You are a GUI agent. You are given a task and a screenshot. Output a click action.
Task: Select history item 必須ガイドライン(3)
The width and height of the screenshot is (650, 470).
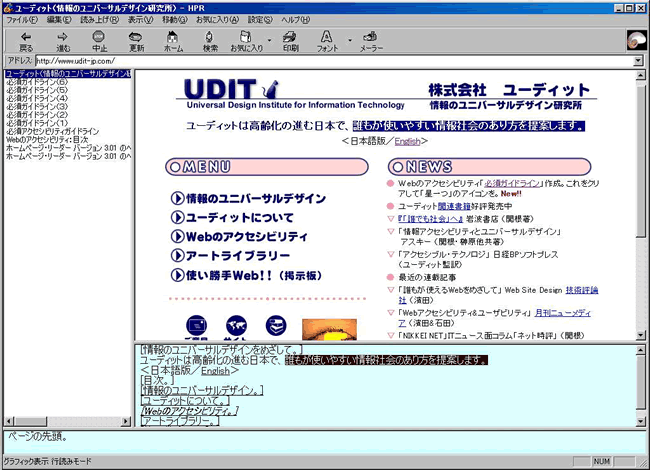pos(37,107)
